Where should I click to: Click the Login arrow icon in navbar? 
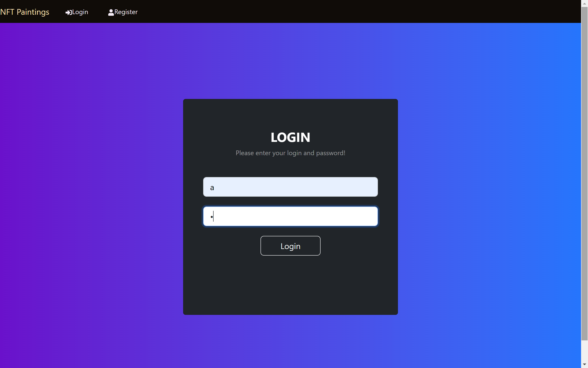click(x=69, y=12)
